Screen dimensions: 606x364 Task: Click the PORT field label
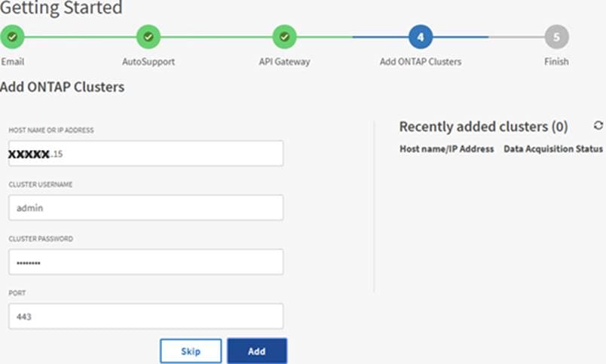point(17,293)
